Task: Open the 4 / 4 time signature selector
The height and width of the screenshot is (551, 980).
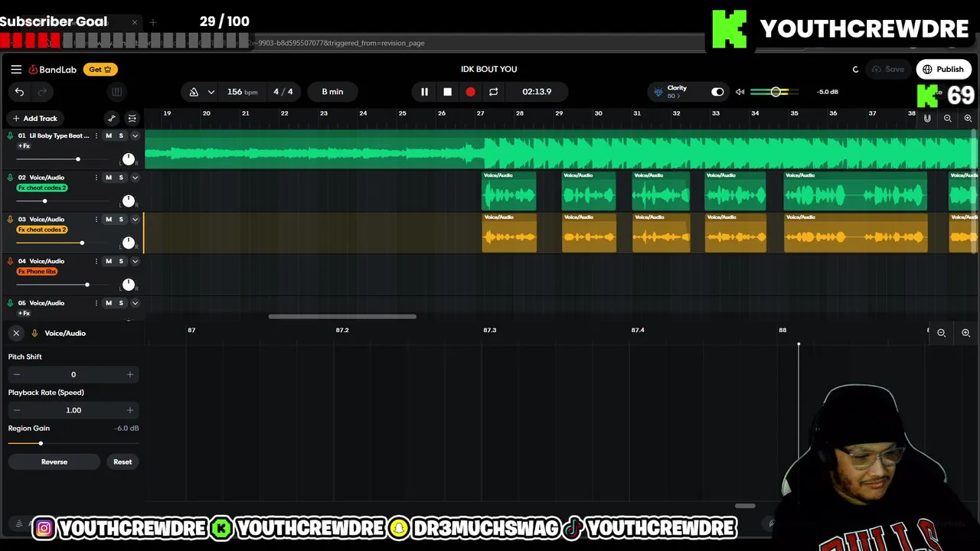Action: 283,92
